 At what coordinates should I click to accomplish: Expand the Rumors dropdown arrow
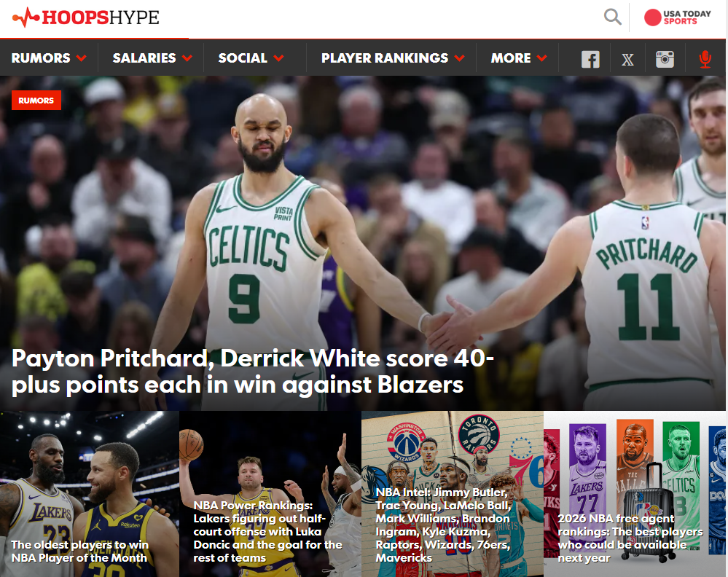coord(81,58)
